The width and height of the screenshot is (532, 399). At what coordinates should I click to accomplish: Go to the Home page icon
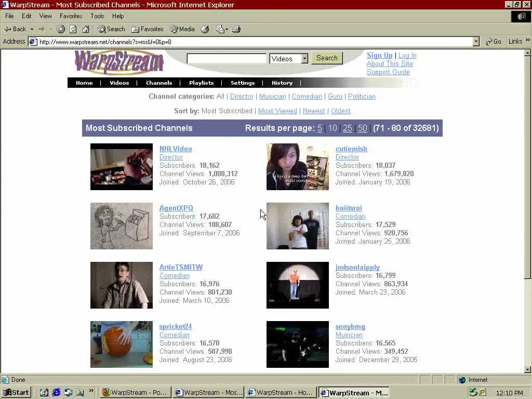pos(86,29)
